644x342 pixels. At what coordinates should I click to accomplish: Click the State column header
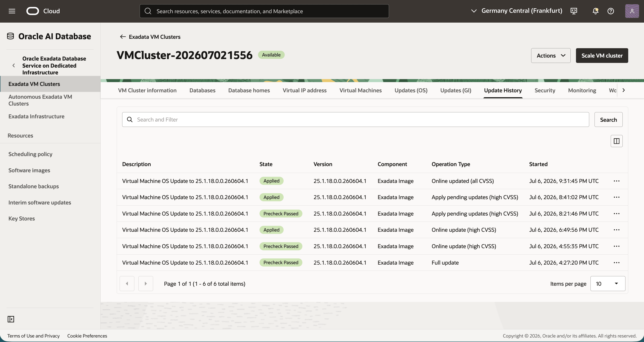click(x=266, y=164)
